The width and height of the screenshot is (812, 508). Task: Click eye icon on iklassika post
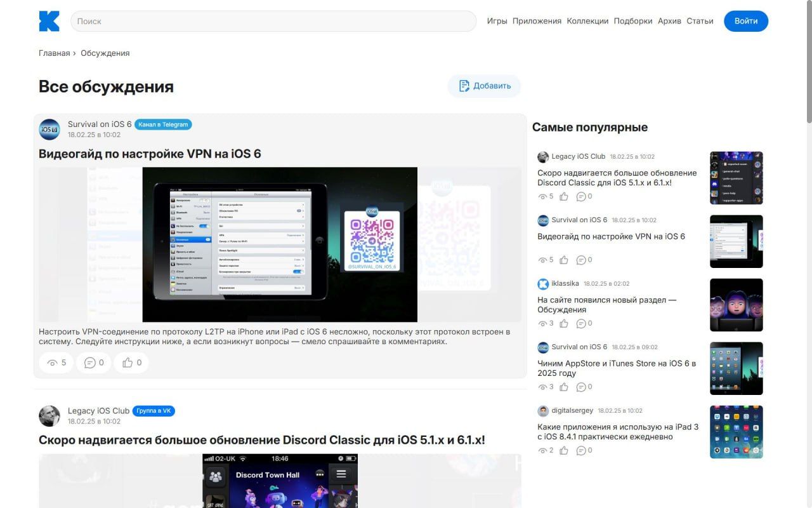542,324
